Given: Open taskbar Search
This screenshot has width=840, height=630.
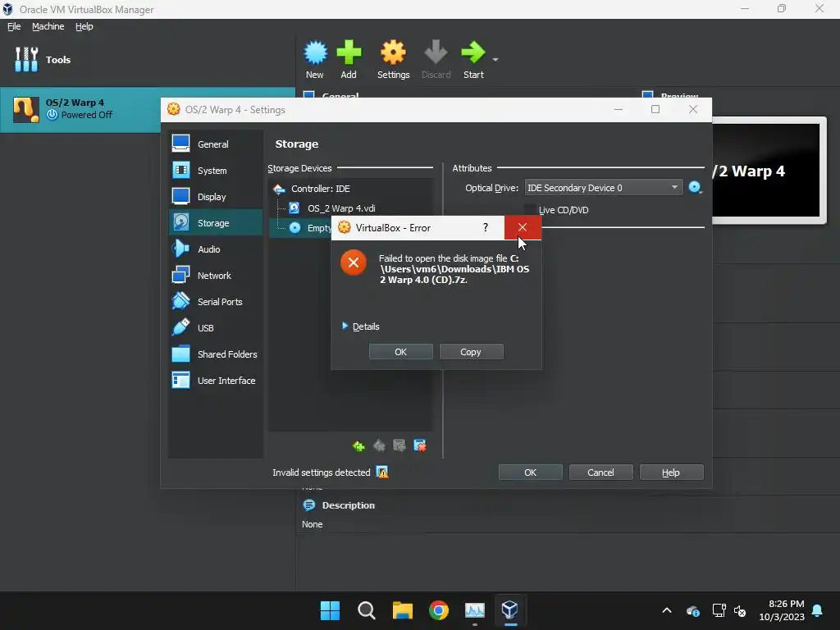Looking at the screenshot, I should [x=367, y=610].
